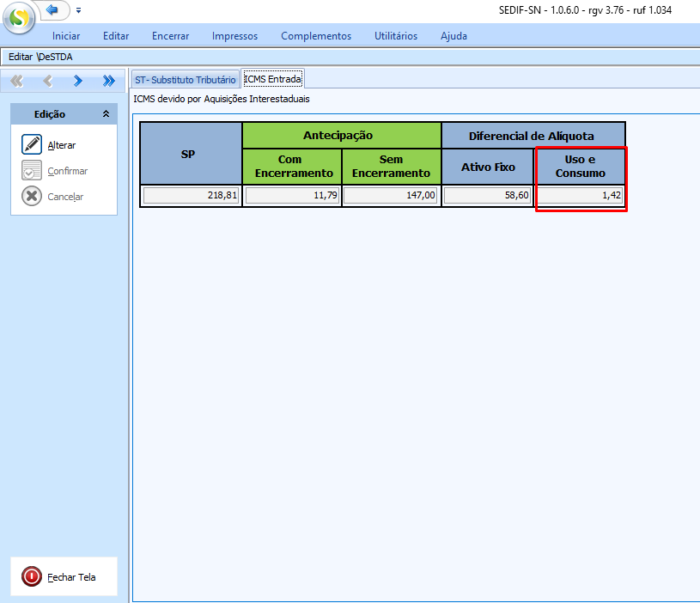Open the Impressos menu
The height and width of the screenshot is (603, 700).
(234, 36)
